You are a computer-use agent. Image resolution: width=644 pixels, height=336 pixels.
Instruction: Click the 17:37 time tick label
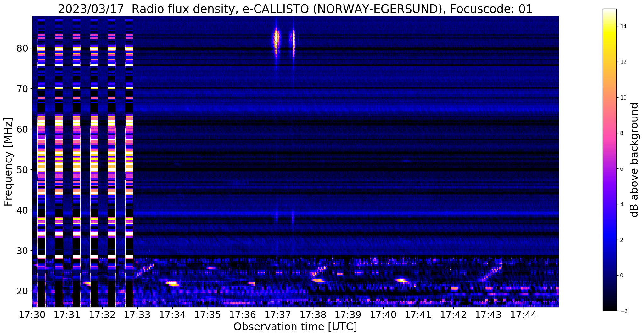click(278, 315)
